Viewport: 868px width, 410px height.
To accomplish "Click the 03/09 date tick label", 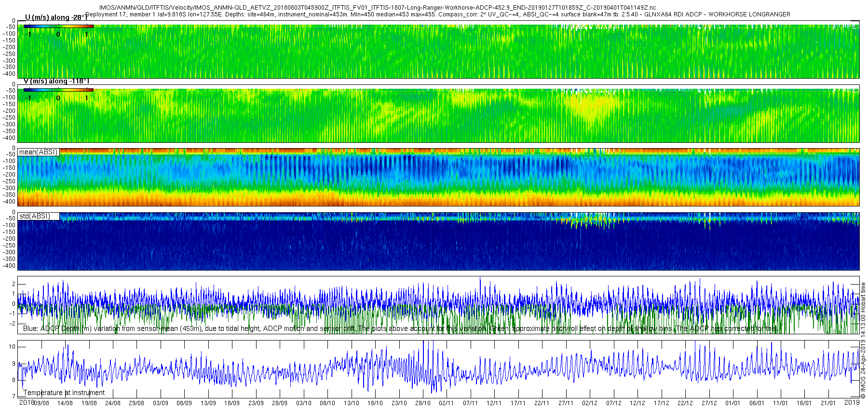I will [x=161, y=403].
